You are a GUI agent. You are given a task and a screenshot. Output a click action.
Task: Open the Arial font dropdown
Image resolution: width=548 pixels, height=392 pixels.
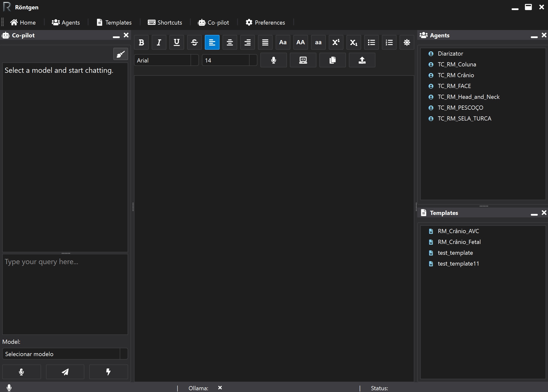click(166, 60)
